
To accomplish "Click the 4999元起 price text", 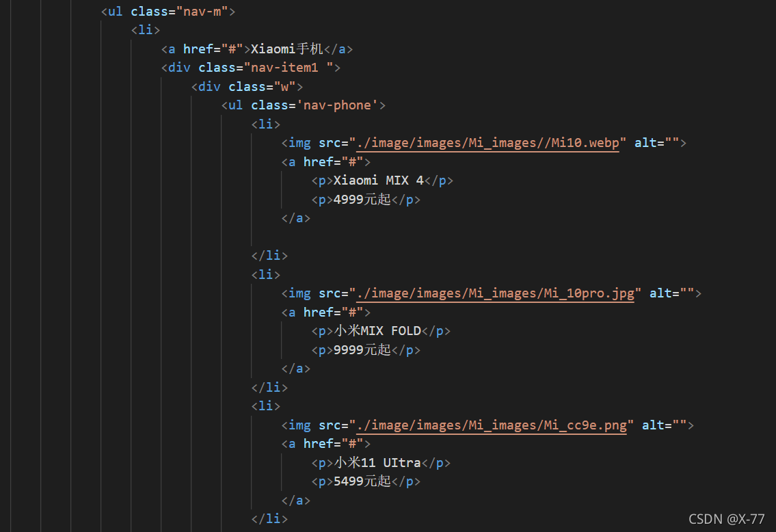I will [362, 200].
